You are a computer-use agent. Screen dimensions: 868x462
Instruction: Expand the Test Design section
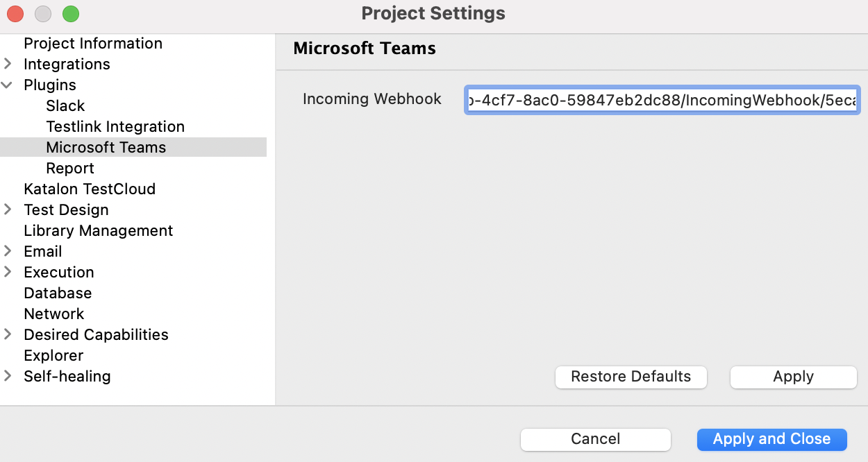click(8, 209)
